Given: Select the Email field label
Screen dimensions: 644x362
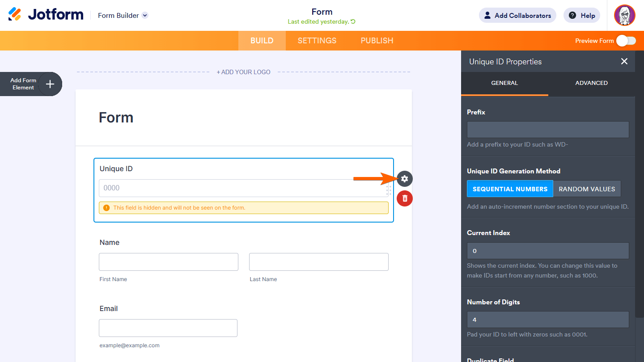Looking at the screenshot, I should tap(109, 308).
